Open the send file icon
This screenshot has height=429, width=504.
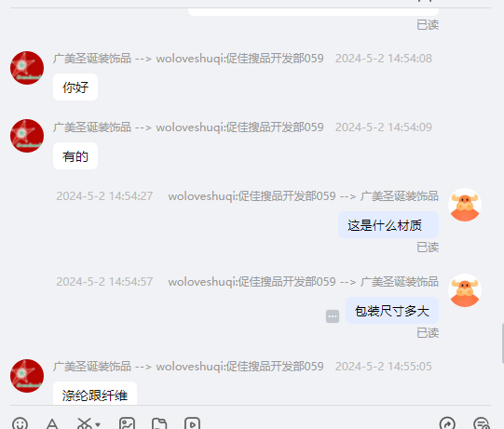tap(159, 423)
